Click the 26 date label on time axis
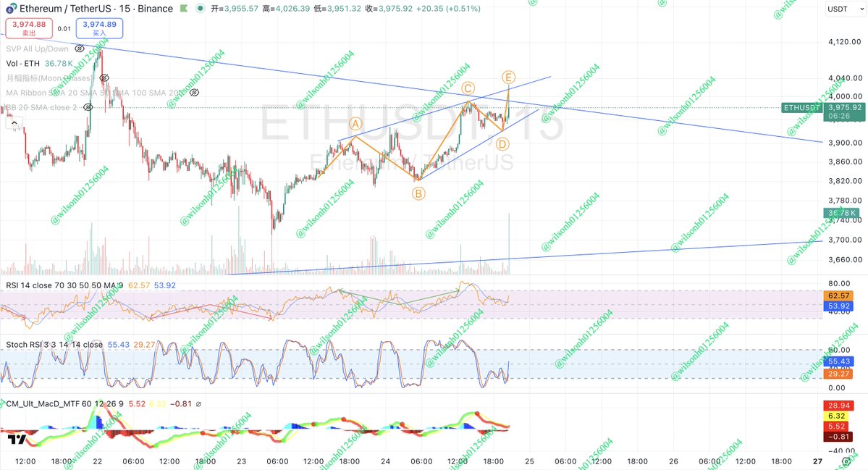868x470 pixels. click(x=673, y=461)
